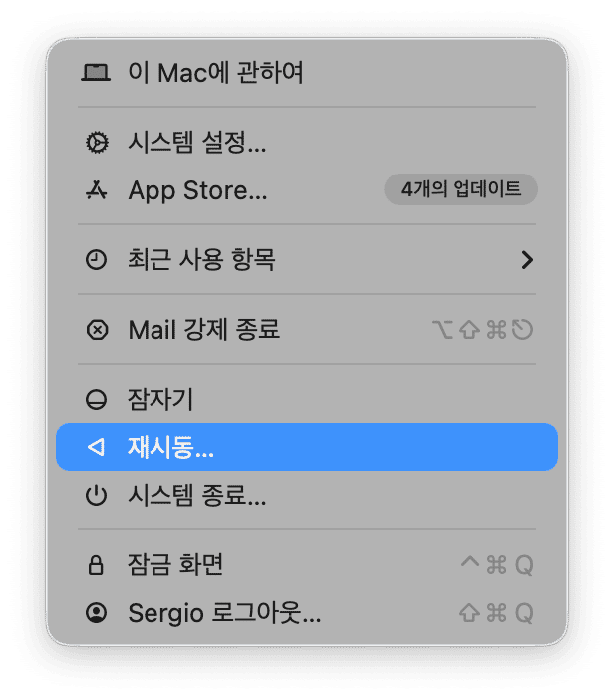Select 시스템 설정... menu entry

307,143
